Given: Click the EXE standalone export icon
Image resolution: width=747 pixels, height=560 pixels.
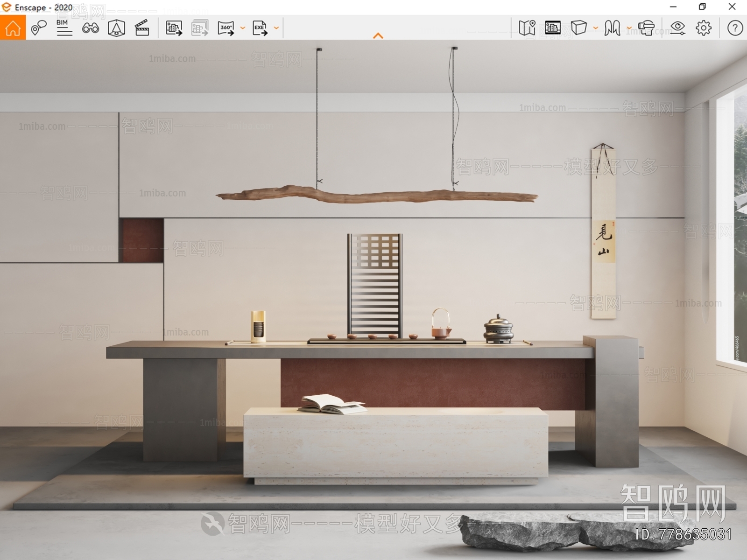Looking at the screenshot, I should 260,28.
